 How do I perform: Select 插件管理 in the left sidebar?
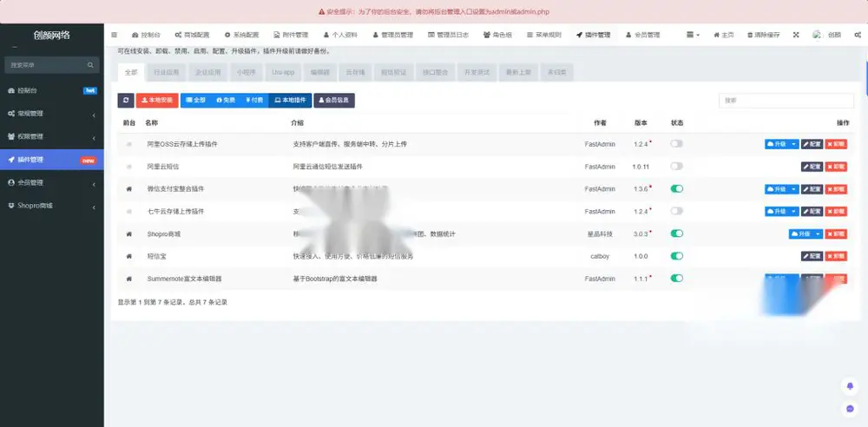51,160
